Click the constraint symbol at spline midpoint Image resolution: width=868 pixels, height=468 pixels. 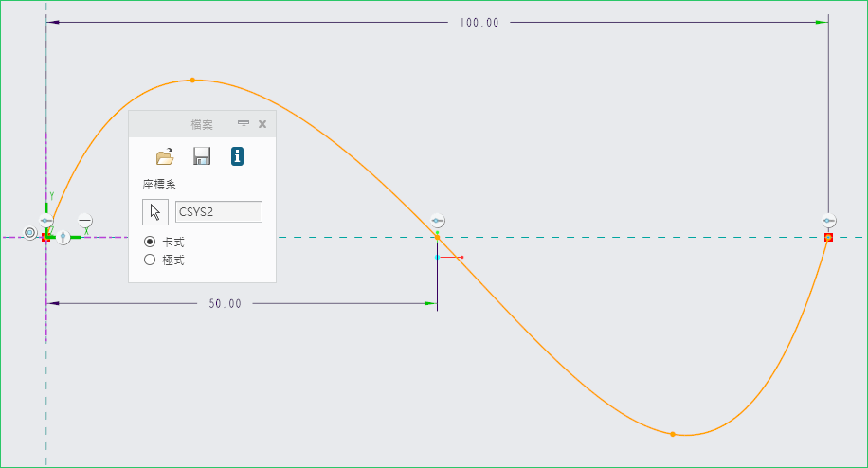point(437,221)
